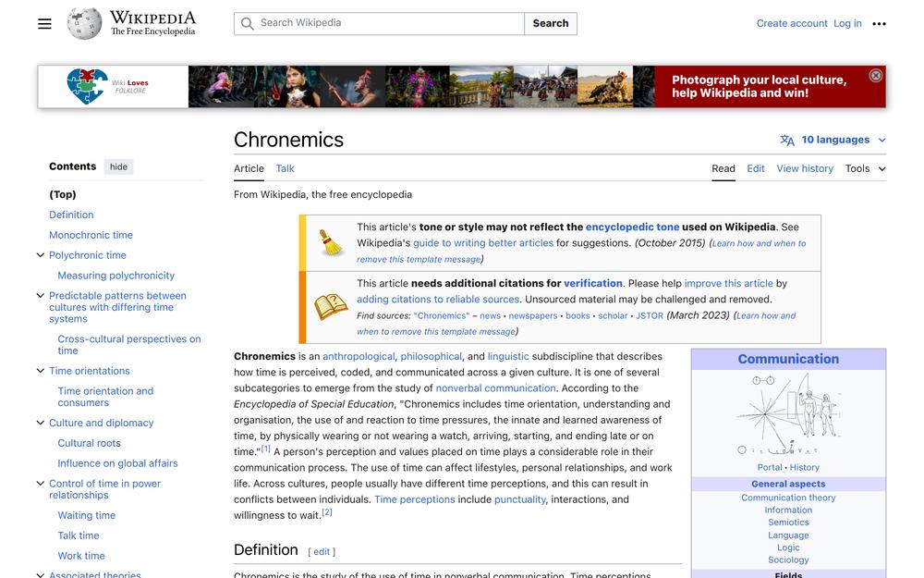Open the improve this article link
Viewport: 924px width, 578px height.
pos(728,284)
